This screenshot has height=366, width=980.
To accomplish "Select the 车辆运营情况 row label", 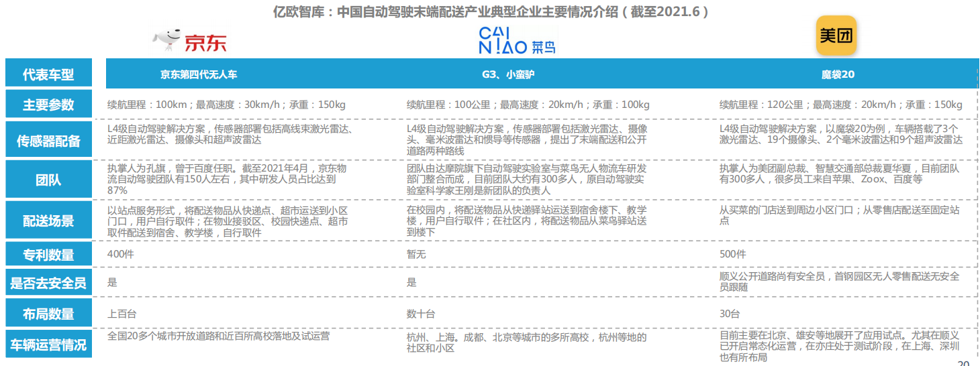I will coord(48,345).
